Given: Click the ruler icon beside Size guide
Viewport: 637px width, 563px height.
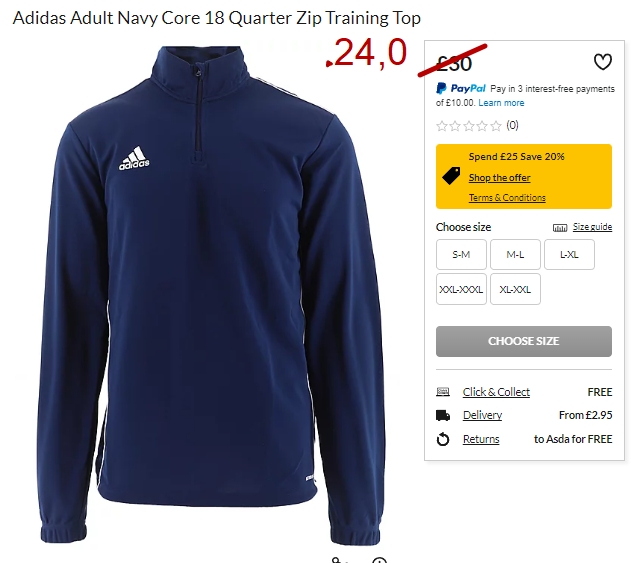Looking at the screenshot, I should click(560, 227).
